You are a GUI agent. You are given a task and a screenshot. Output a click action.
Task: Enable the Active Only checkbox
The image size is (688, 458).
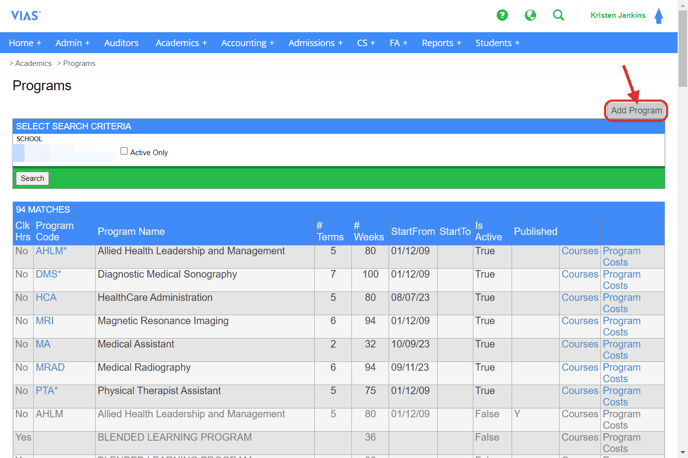point(124,151)
